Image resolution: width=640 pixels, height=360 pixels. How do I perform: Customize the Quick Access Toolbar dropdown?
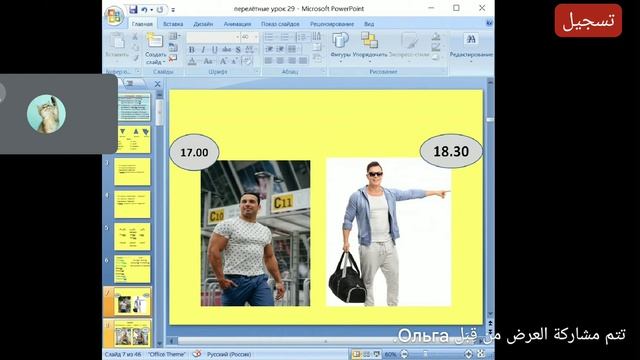click(x=173, y=9)
